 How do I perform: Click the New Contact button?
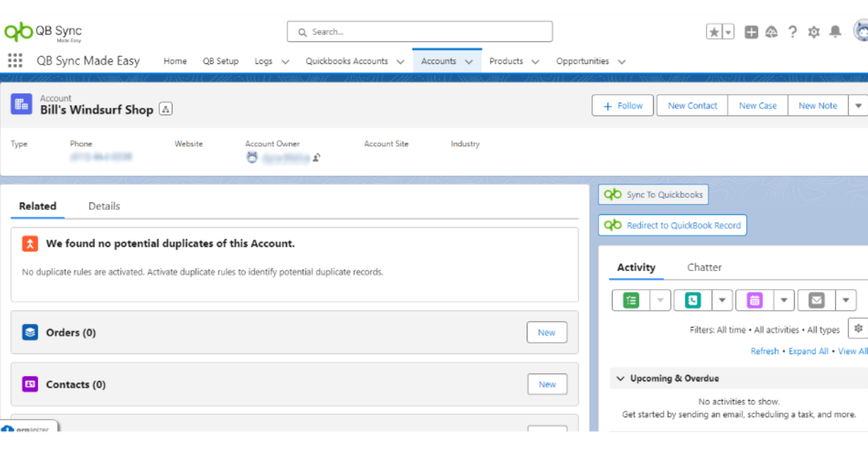tap(692, 106)
